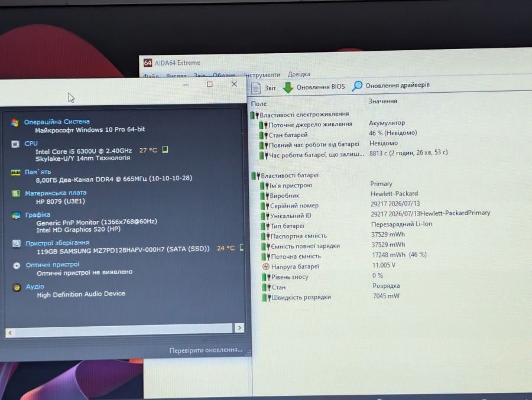Click the battery icon beside Стан батареї

pyautogui.click(x=263, y=135)
